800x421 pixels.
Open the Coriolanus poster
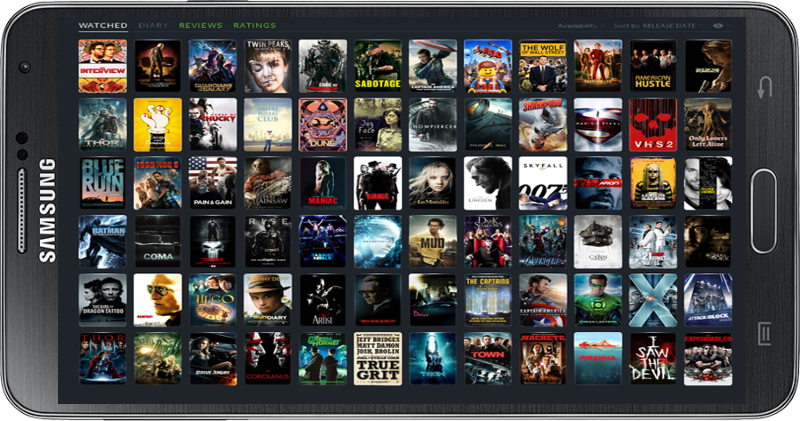(268, 359)
